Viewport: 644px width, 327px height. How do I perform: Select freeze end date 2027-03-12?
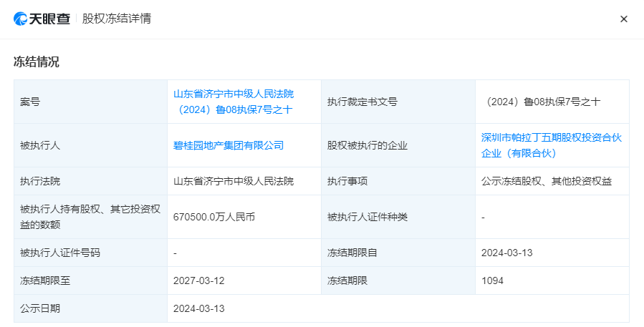(198, 280)
